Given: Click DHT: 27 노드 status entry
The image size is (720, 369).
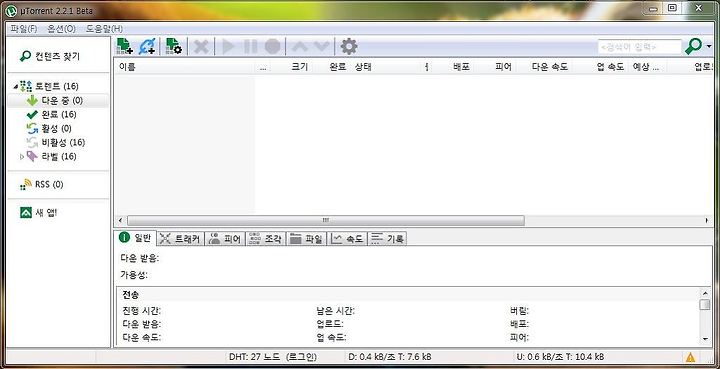Looking at the screenshot, I should click(x=273, y=357).
